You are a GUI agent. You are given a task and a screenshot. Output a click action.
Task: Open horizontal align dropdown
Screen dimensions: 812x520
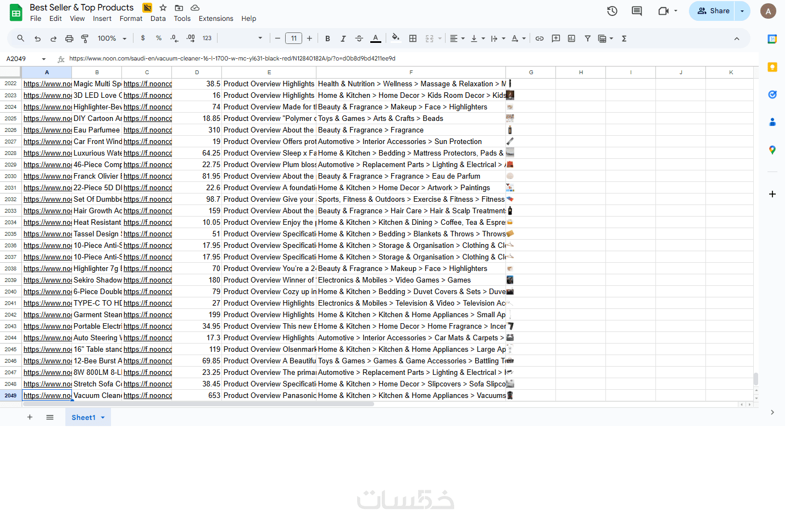[457, 38]
